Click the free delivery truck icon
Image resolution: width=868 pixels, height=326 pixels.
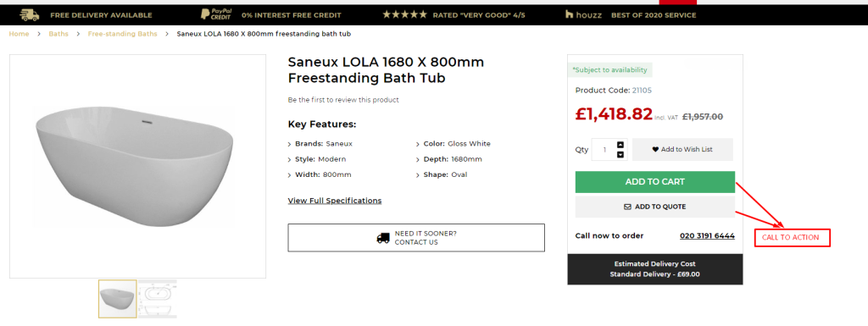pyautogui.click(x=30, y=15)
